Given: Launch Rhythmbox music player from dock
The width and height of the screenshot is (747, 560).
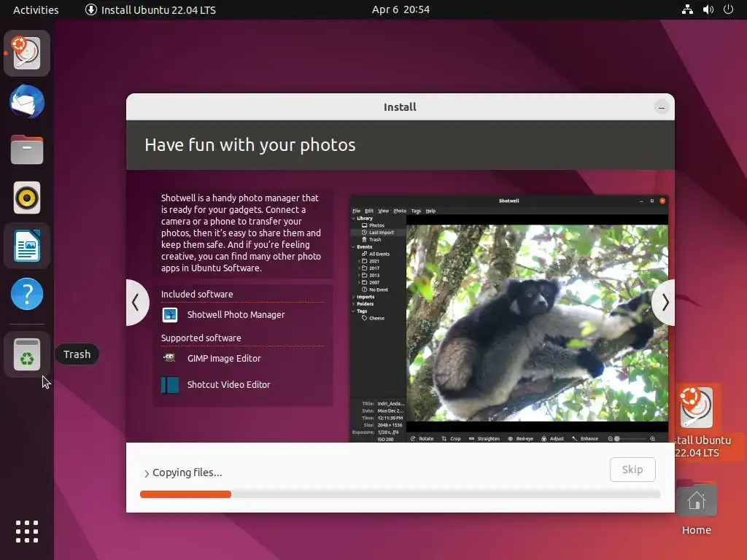Looking at the screenshot, I should (27, 198).
